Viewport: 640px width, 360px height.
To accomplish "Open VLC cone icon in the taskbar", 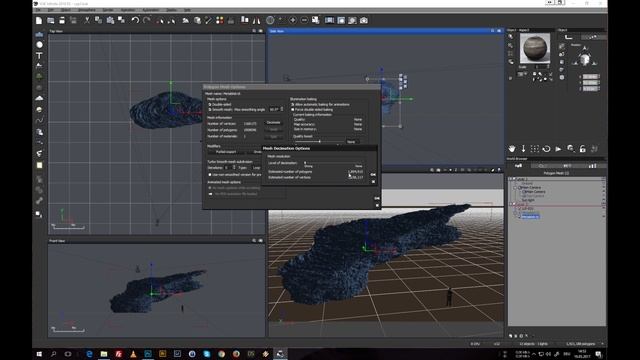I will pyautogui.click(x=133, y=354).
